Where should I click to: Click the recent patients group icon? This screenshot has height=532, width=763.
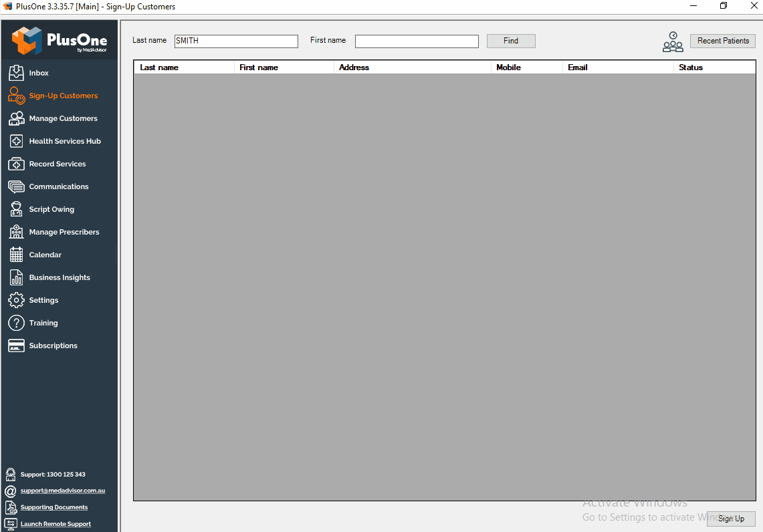pos(673,42)
